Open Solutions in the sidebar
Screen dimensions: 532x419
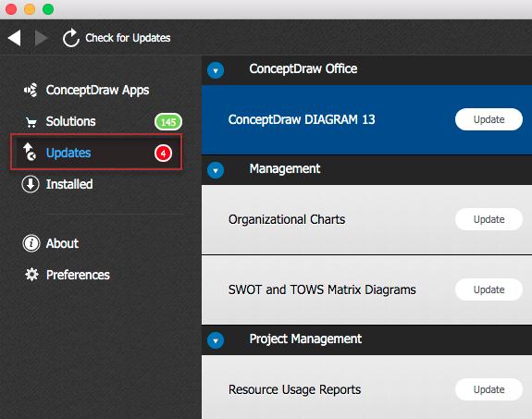tap(70, 121)
